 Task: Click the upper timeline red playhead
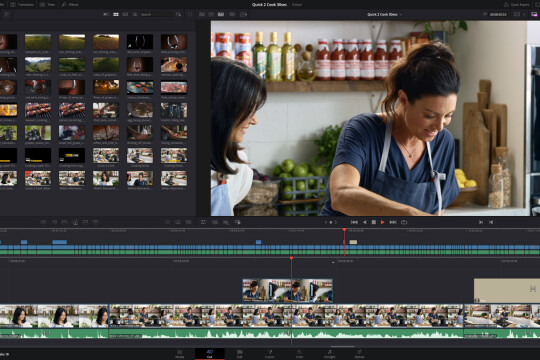coord(344,230)
